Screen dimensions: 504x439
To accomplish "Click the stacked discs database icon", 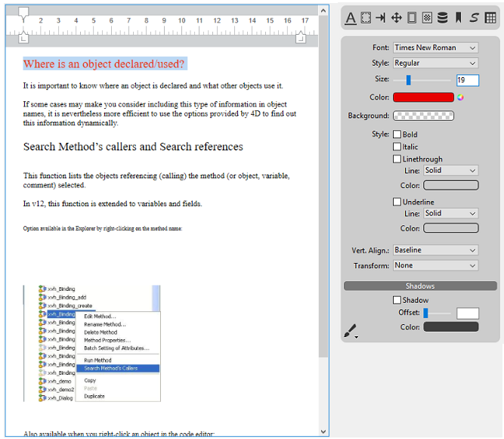I will point(443,18).
